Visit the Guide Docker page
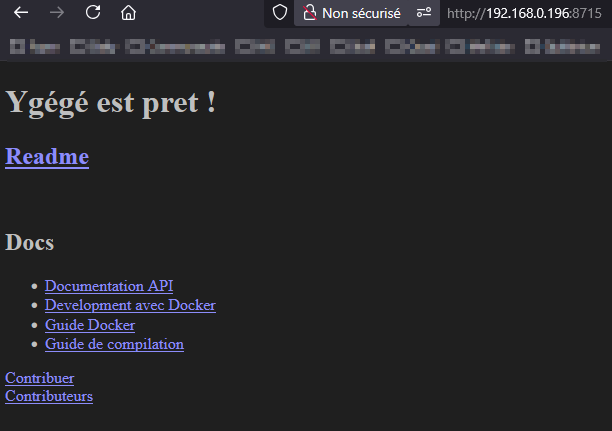The height and width of the screenshot is (431, 612). click(90, 325)
